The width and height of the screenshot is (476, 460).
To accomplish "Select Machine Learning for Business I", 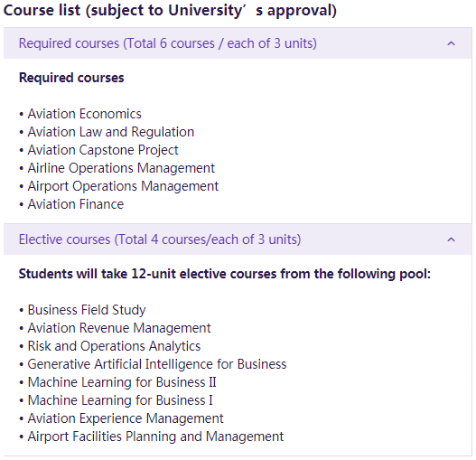I will tap(120, 400).
